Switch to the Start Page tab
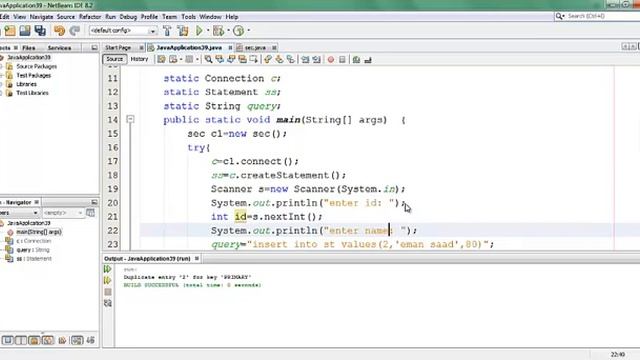640x360 pixels. [x=118, y=48]
